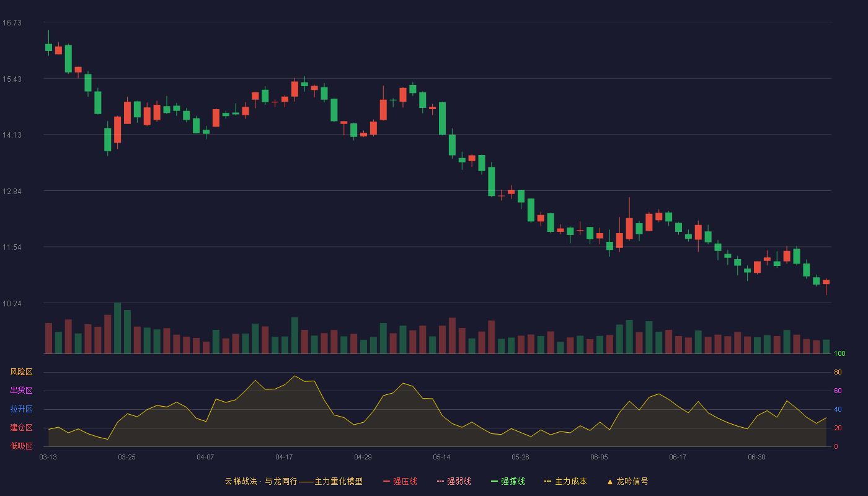Toggle the 强压线 legend series
Screen dimensions: 868x496
pyautogui.click(x=400, y=481)
